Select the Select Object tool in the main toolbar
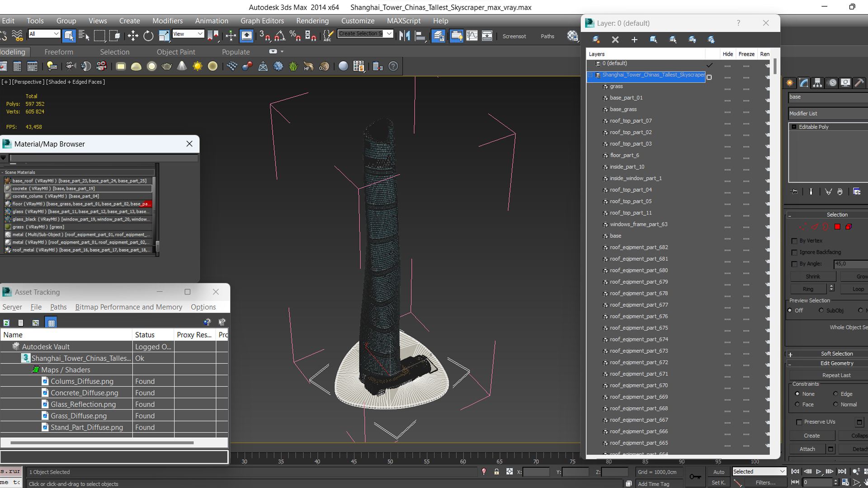The height and width of the screenshot is (488, 868). [69, 35]
